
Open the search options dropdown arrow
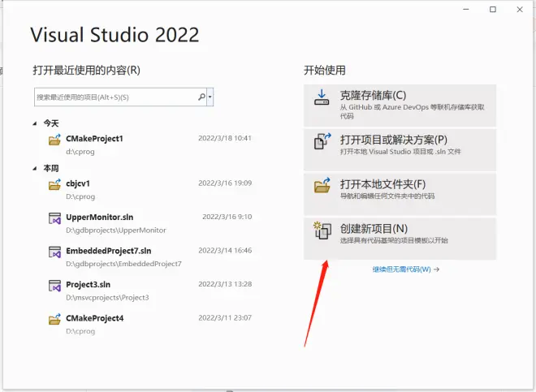pos(210,97)
